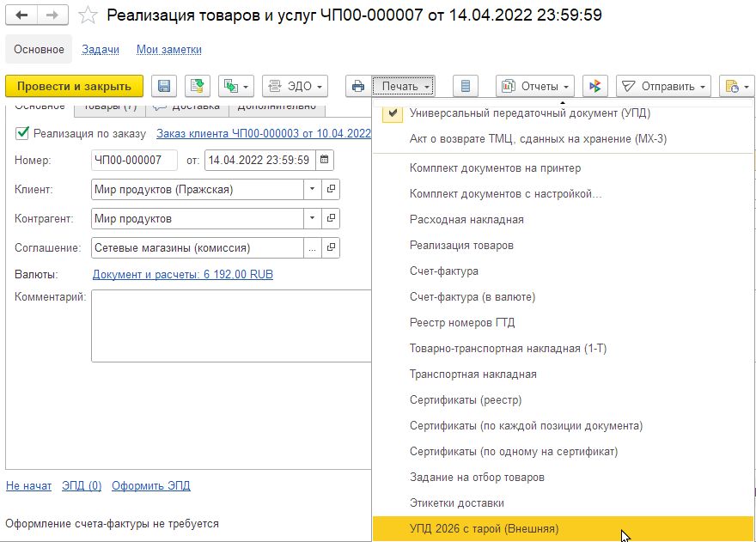Expand the Контрагент dropdown arrow

pyautogui.click(x=313, y=218)
